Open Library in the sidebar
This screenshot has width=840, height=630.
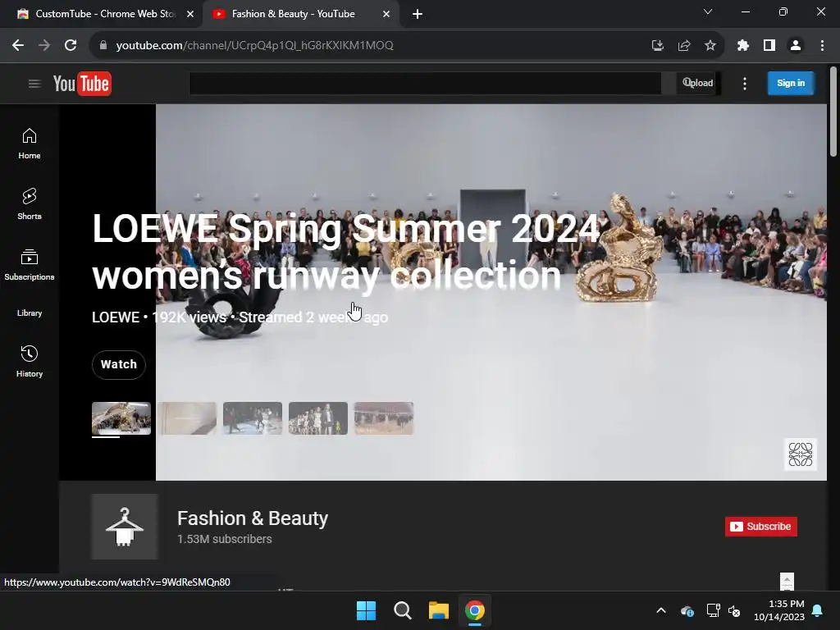click(x=30, y=313)
